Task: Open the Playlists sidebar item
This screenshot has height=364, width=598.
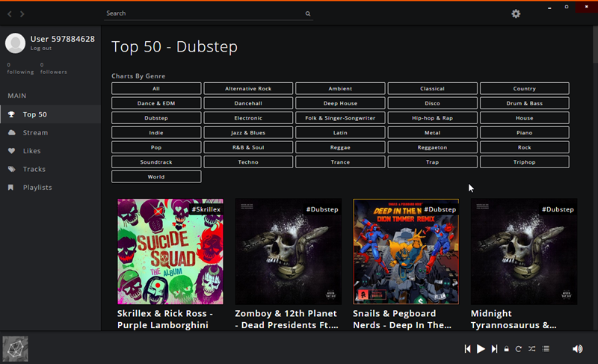Action: pyautogui.click(x=50, y=188)
